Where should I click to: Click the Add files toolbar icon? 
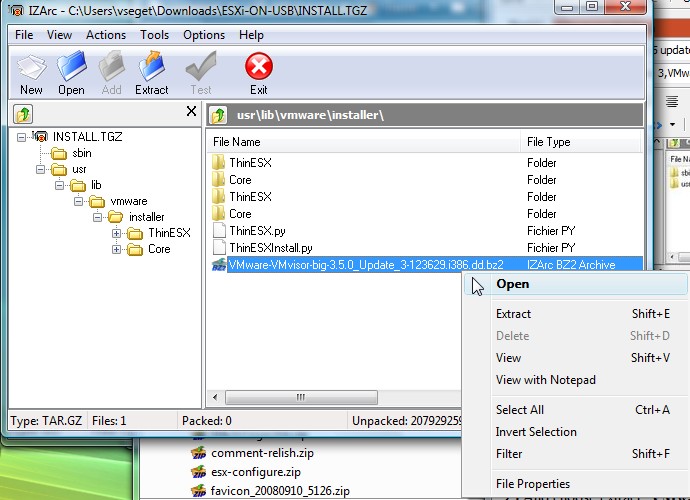[x=111, y=67]
